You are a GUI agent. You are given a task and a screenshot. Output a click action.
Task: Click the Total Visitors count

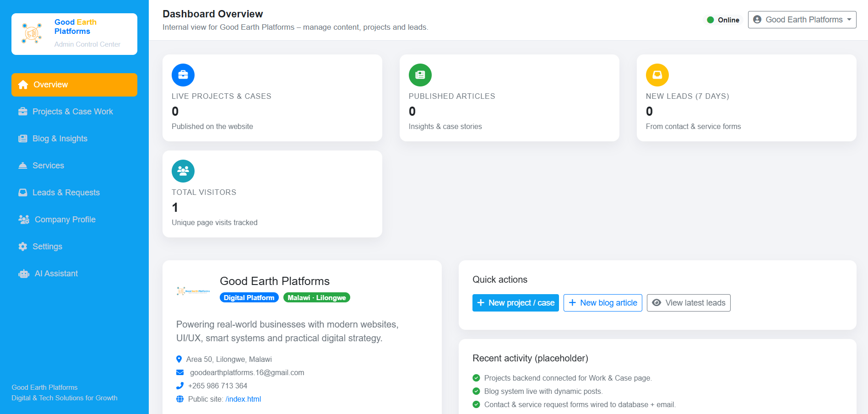click(x=175, y=207)
